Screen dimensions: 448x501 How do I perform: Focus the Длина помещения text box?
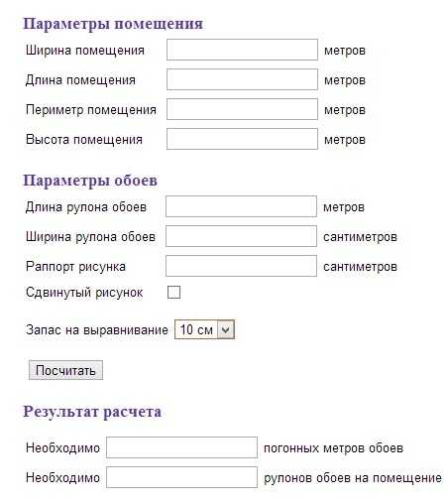[242, 79]
